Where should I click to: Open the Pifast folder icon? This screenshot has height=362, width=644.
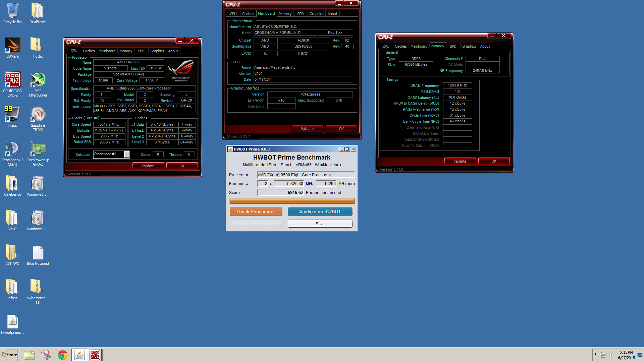[12, 290]
